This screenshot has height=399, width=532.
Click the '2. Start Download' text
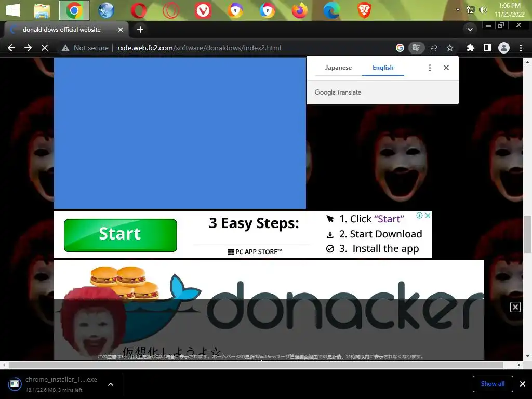[381, 234]
